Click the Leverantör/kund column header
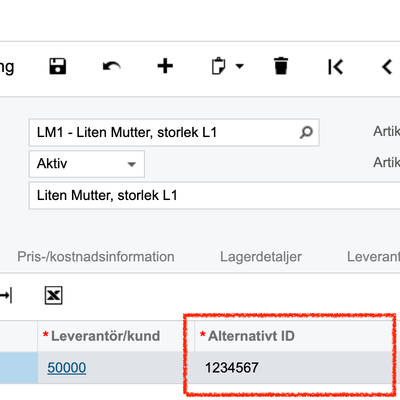Image resolution: width=400 pixels, height=400 pixels. pos(116,336)
